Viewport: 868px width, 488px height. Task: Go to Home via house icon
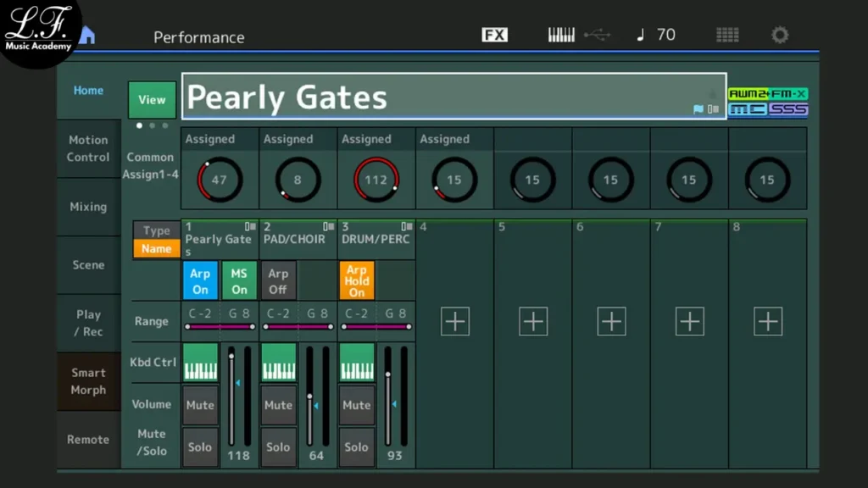click(x=86, y=36)
